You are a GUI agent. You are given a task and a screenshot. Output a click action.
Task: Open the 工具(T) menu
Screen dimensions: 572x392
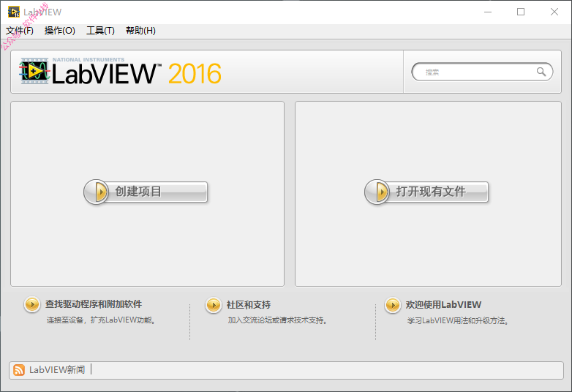tap(100, 31)
